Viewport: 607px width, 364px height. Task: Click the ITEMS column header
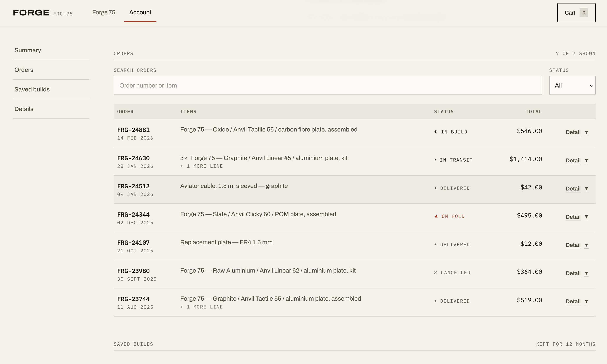188,112
